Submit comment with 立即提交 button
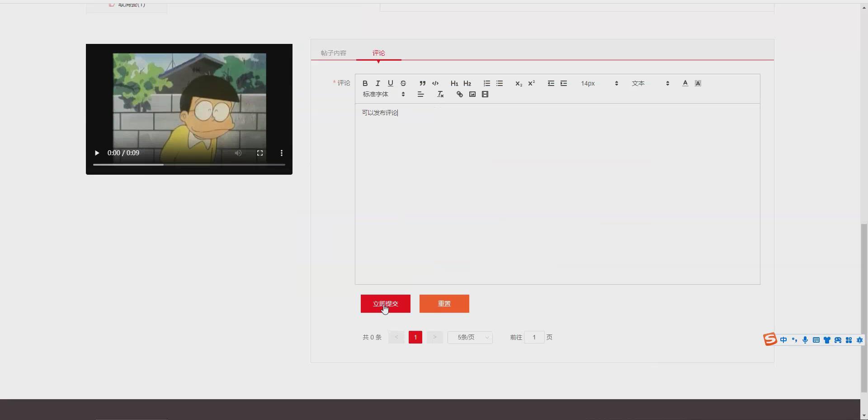 coord(386,304)
